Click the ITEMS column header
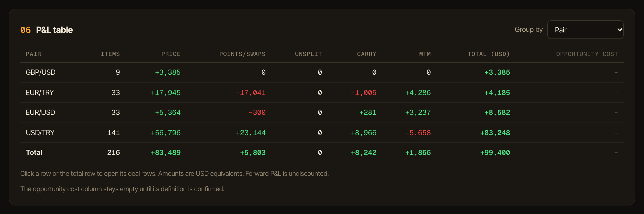The width and height of the screenshot is (644, 214). [110, 54]
